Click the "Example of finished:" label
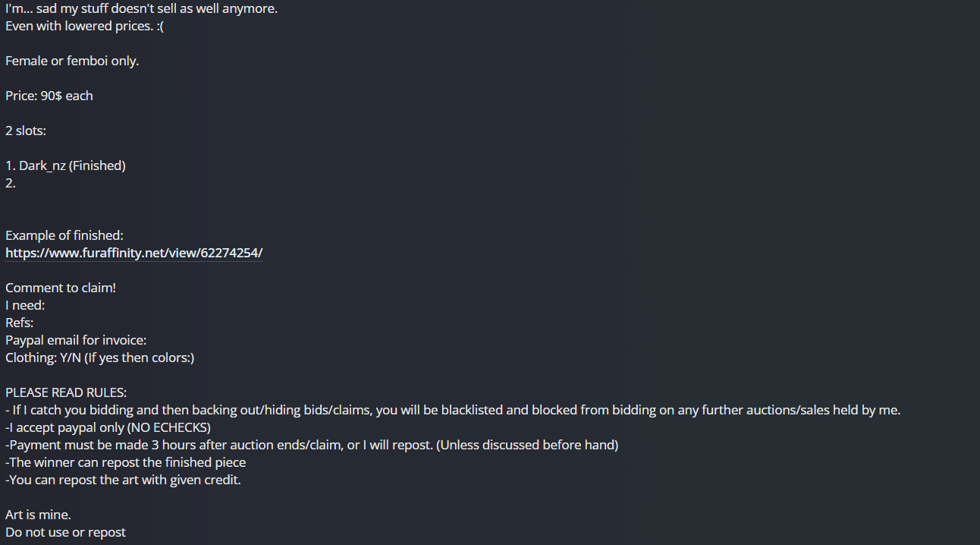This screenshot has width=980, height=545. pyautogui.click(x=64, y=235)
